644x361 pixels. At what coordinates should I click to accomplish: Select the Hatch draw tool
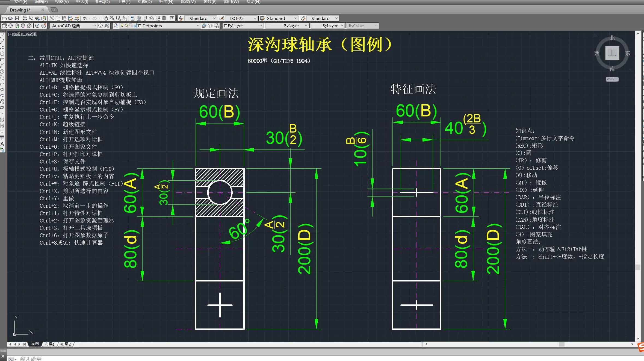click(x=2, y=120)
